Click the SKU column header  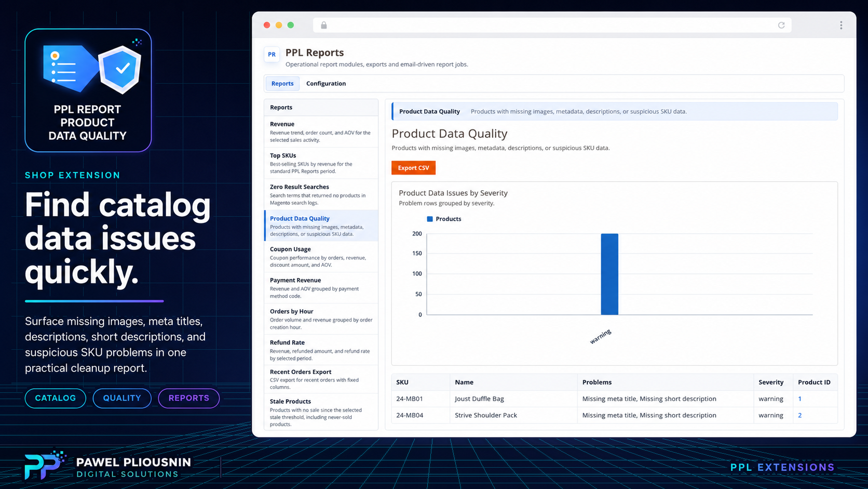pyautogui.click(x=421, y=382)
